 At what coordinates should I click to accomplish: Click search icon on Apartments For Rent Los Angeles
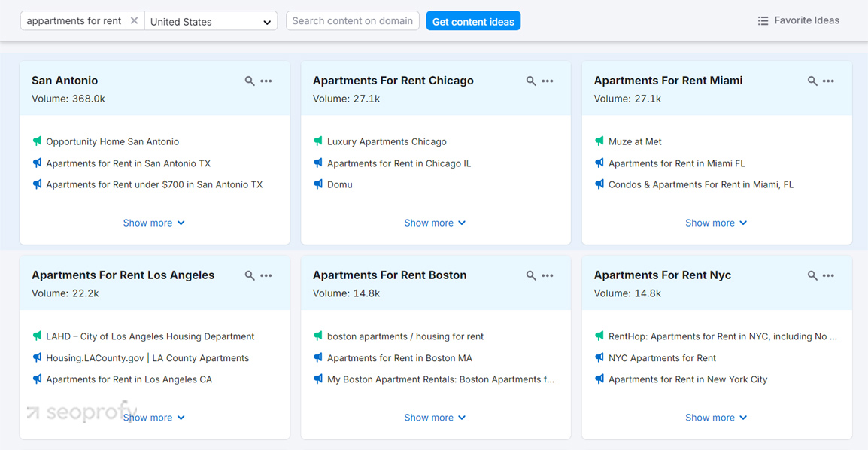coord(250,275)
